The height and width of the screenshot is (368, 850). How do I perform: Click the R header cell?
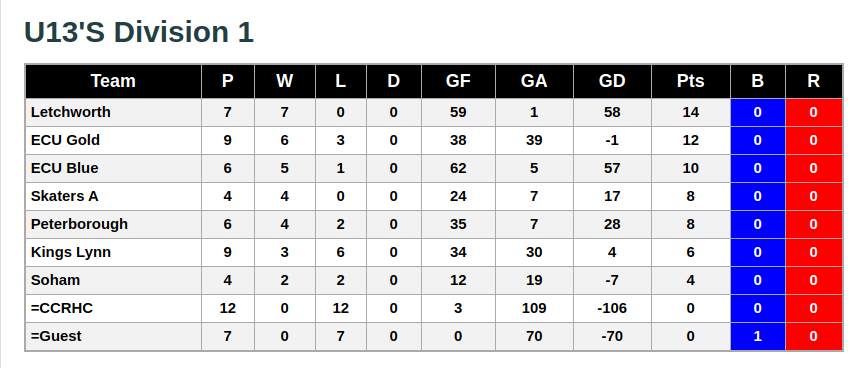(x=814, y=81)
